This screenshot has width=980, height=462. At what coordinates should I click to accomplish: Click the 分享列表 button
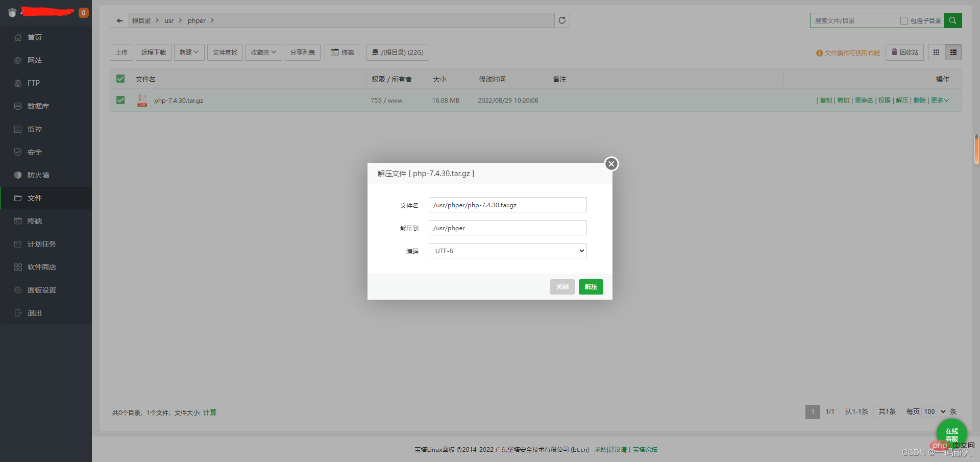[x=303, y=52]
